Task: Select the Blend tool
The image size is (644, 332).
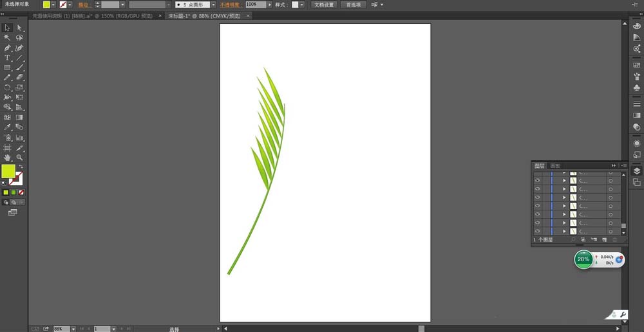Action: click(x=19, y=127)
